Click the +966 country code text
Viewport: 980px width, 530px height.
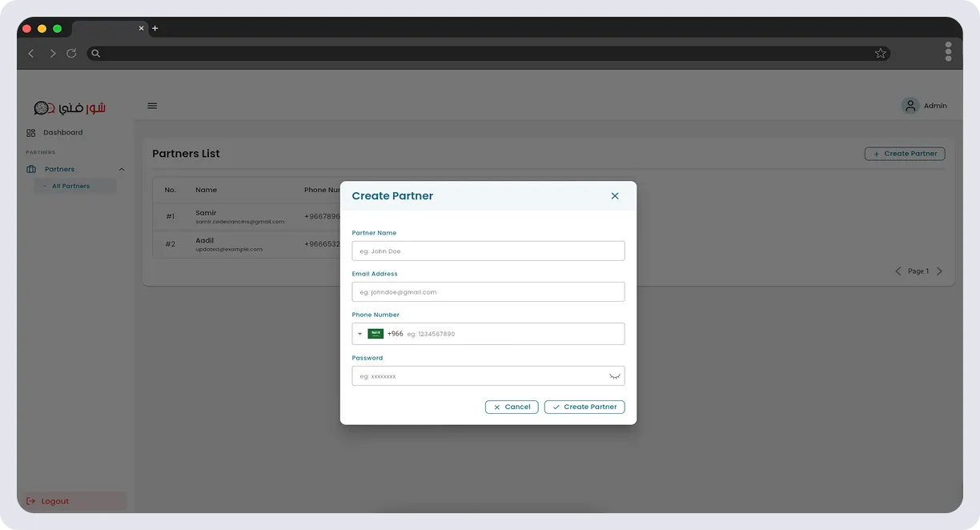(396, 334)
